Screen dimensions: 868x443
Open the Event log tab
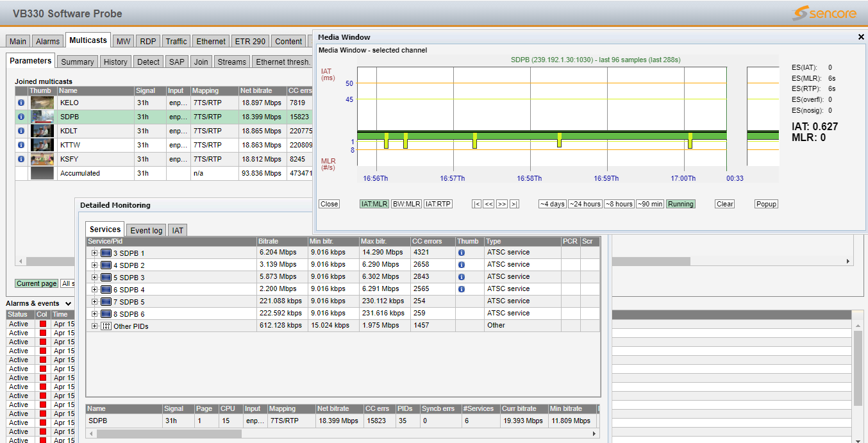[x=147, y=230]
